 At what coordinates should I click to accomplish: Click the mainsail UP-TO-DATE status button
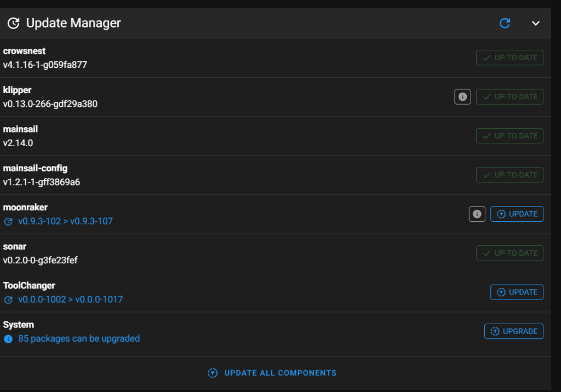point(510,136)
